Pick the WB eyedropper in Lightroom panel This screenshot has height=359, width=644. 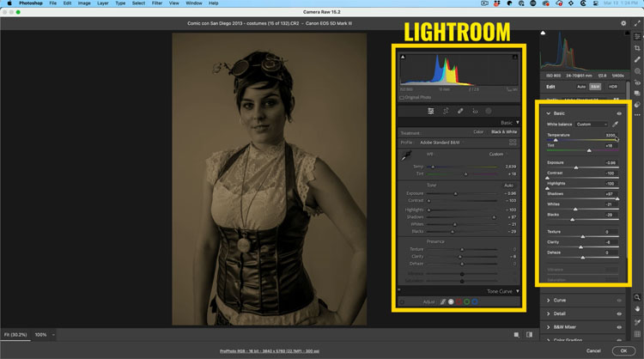(x=406, y=155)
